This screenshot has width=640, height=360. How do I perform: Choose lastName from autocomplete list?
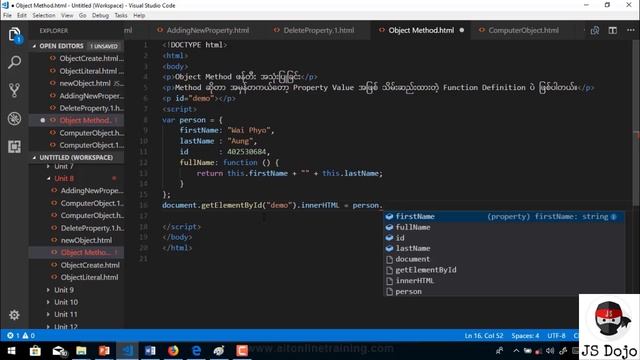pyautogui.click(x=503, y=249)
